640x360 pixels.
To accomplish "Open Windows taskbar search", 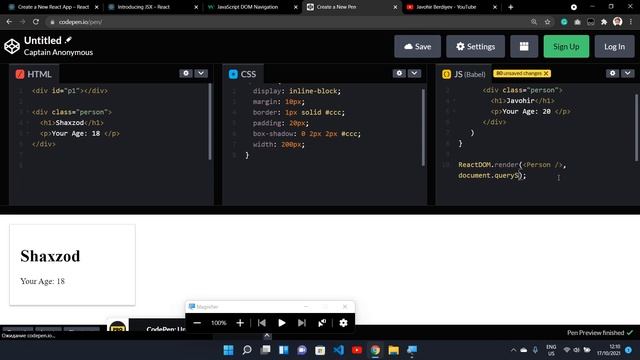I will click(x=247, y=350).
